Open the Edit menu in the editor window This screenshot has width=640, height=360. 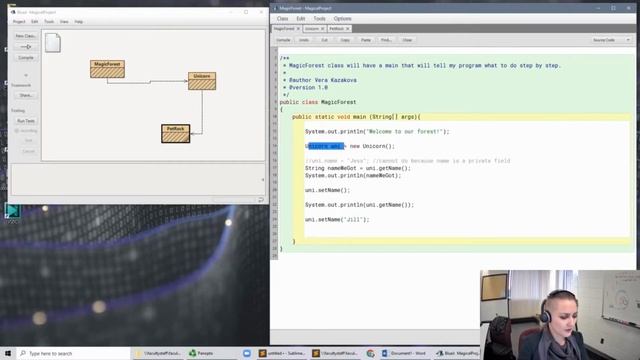pos(301,19)
